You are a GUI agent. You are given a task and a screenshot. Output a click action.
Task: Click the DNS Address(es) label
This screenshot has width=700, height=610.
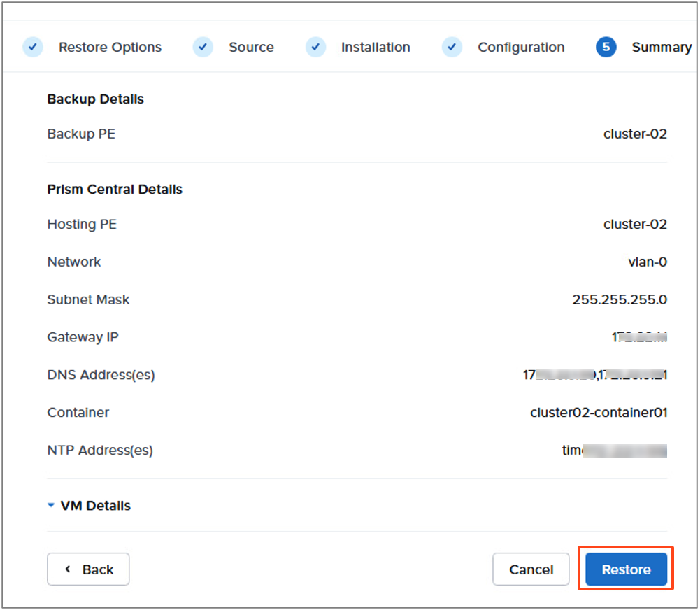101,375
